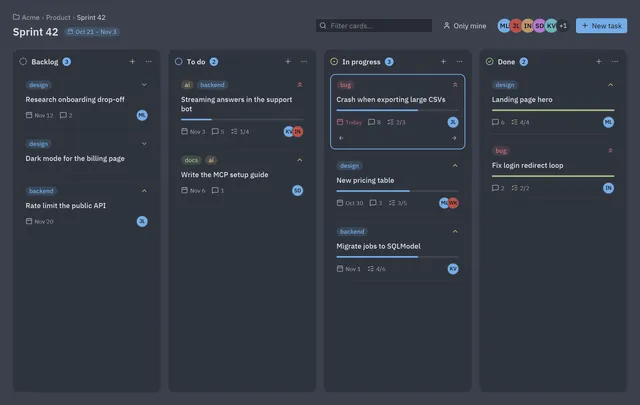Open priority chevron on Dark mode billing card
This screenshot has height=405, width=640.
144,144
